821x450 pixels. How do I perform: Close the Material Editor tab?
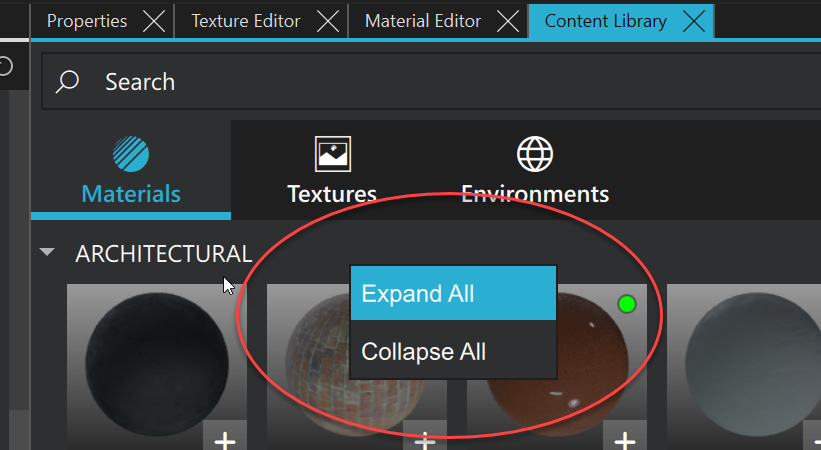507,21
